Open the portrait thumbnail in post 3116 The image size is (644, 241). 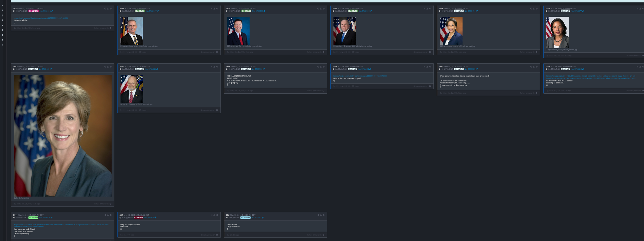132,89
